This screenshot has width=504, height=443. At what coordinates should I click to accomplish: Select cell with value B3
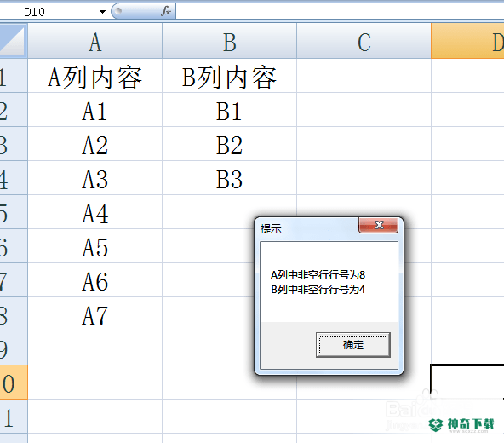point(230,178)
